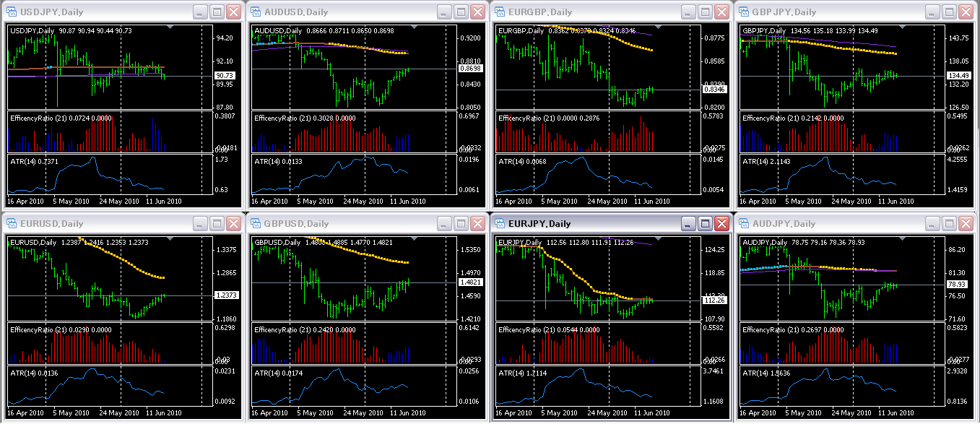The height and width of the screenshot is (424, 980).
Task: Minimize the AUDUSD,Daily chart window
Action: tap(445, 12)
